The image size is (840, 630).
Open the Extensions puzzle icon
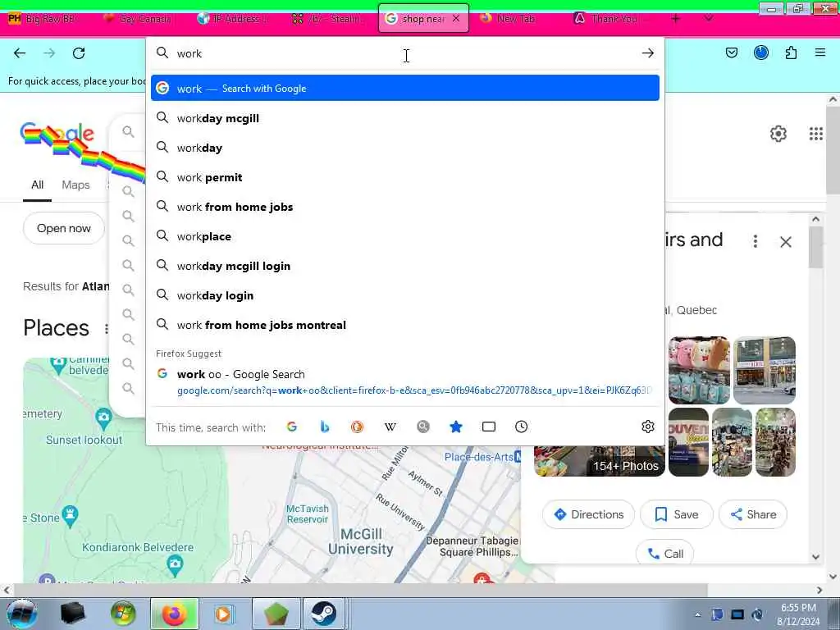click(x=791, y=52)
